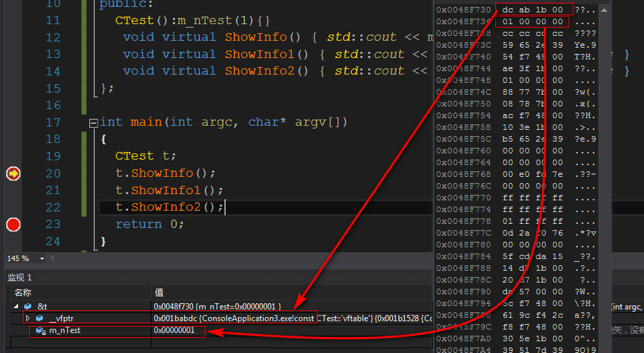Toggle a breakpoint in margin at line 21

click(x=12, y=191)
